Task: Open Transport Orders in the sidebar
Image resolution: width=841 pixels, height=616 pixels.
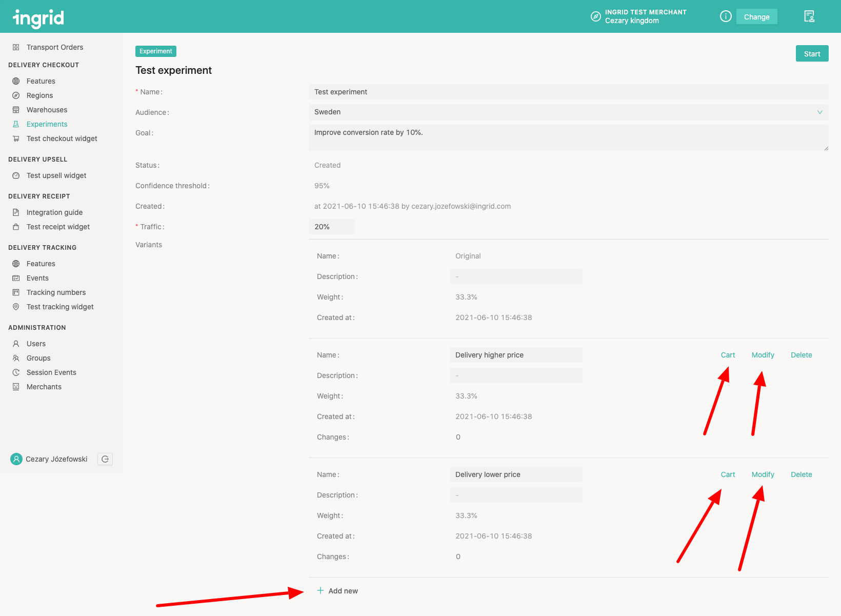Action: pos(54,47)
